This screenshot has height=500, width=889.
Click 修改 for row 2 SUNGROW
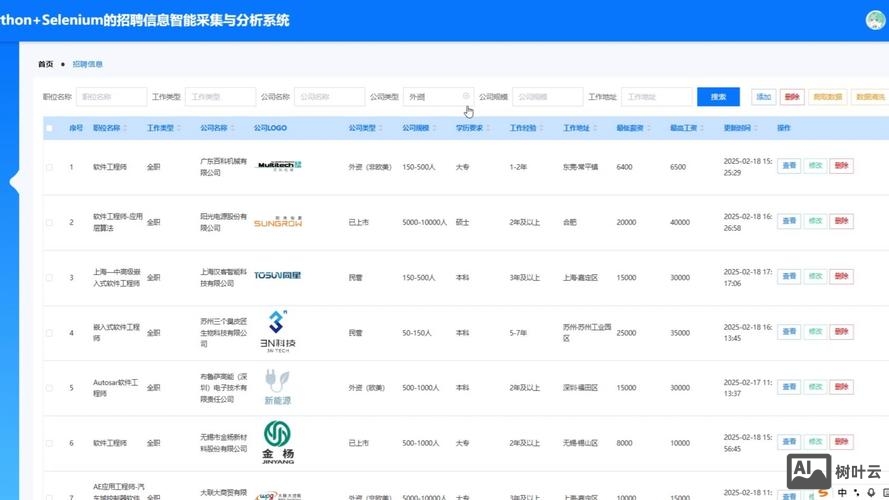(x=815, y=221)
